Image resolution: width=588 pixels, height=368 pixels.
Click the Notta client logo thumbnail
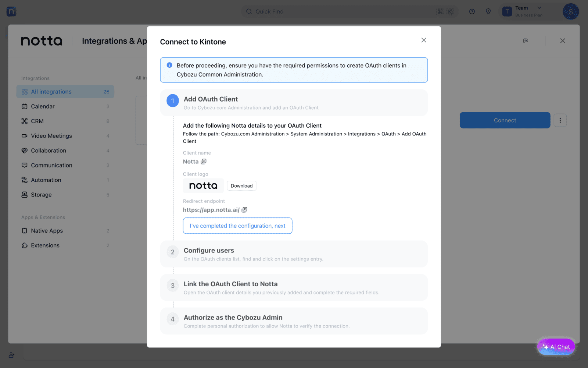point(203,186)
